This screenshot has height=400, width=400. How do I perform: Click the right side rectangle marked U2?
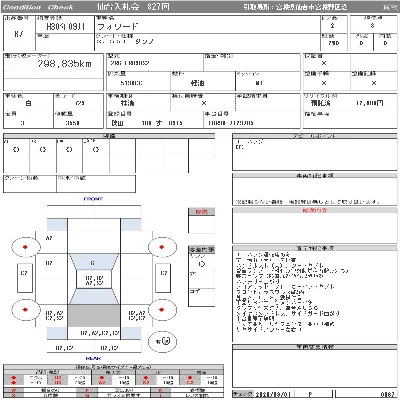tap(163, 278)
